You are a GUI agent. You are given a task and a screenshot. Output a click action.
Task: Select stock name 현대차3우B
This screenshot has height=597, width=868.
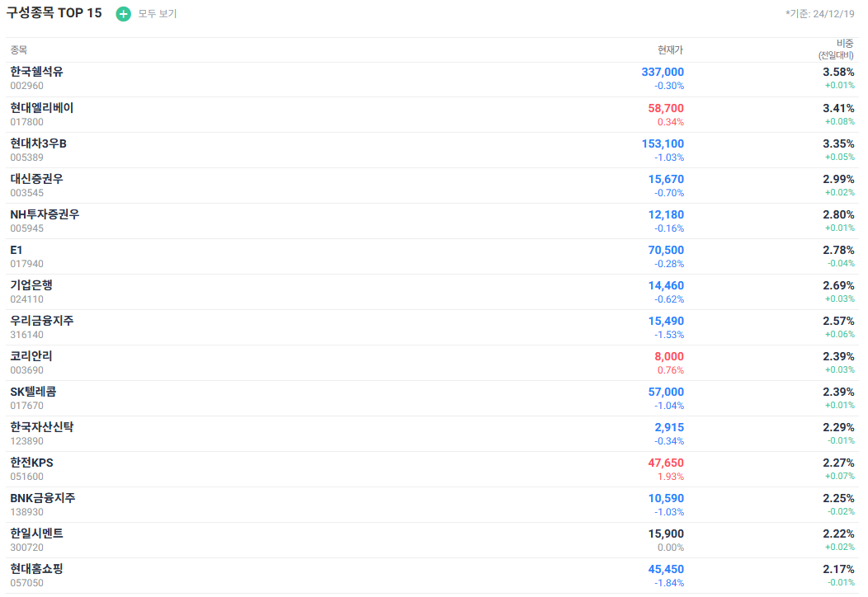(38, 143)
